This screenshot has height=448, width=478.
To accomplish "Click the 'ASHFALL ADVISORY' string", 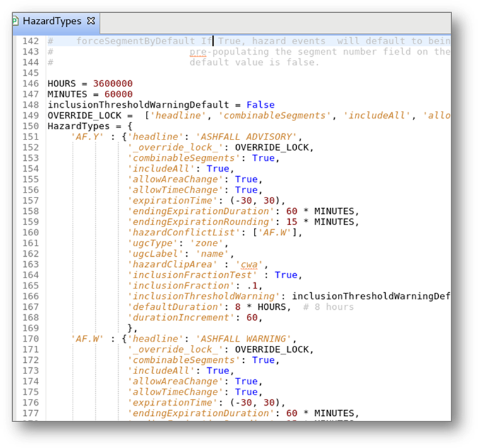I will (247, 137).
